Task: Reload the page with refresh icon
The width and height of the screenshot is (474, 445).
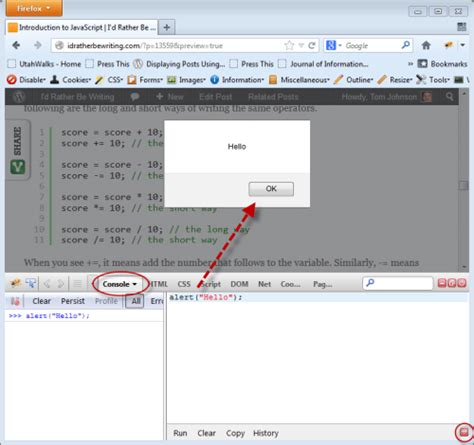Action: click(312, 45)
